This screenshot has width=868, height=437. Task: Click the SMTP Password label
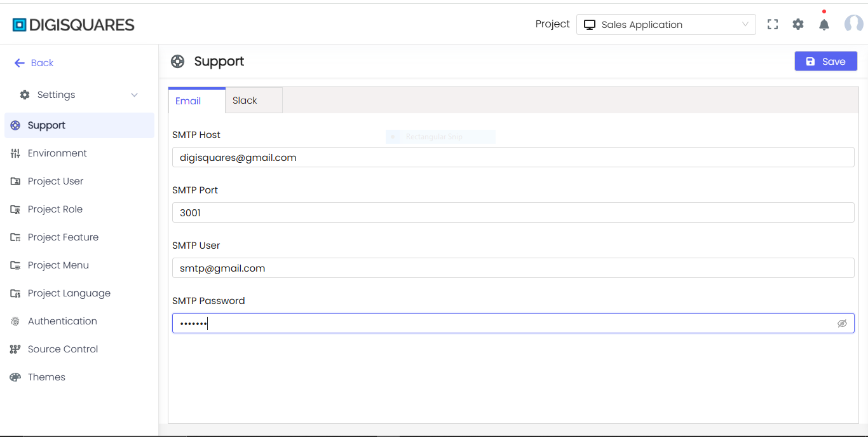coord(208,301)
